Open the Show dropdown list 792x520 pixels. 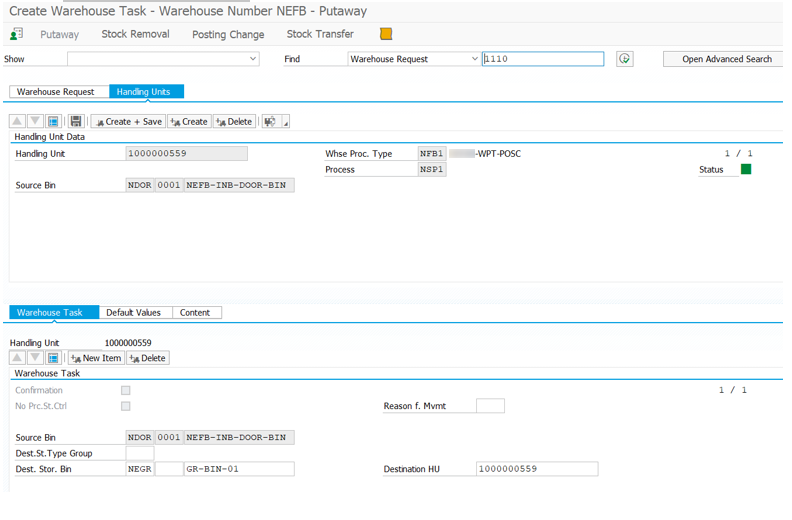click(x=253, y=59)
